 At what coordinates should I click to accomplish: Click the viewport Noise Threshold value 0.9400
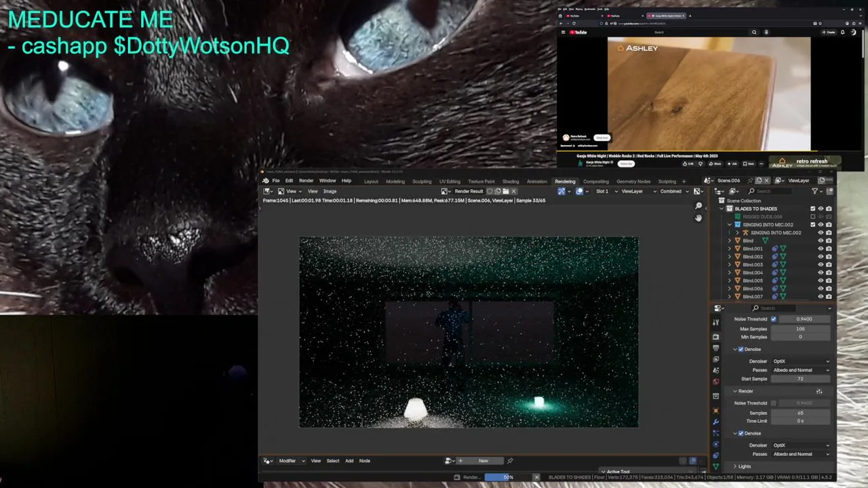pos(804,319)
